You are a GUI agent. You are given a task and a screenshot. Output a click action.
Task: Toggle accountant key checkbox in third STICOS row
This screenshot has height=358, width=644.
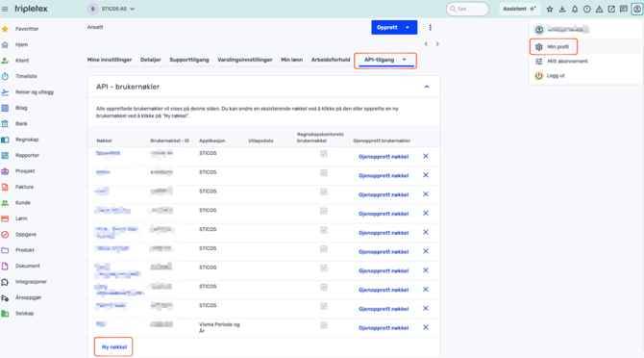324,192
